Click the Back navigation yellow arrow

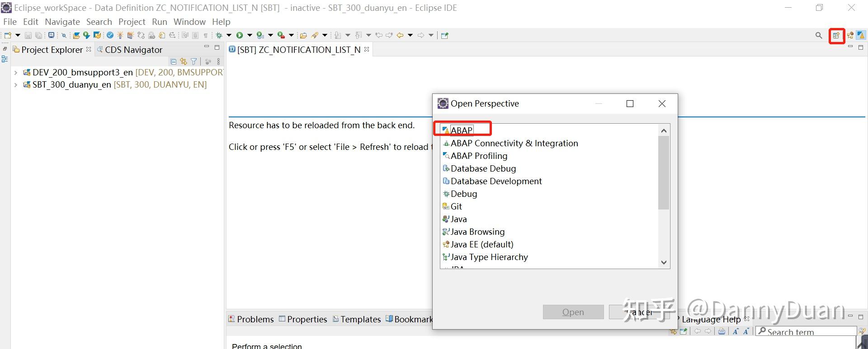pos(400,35)
